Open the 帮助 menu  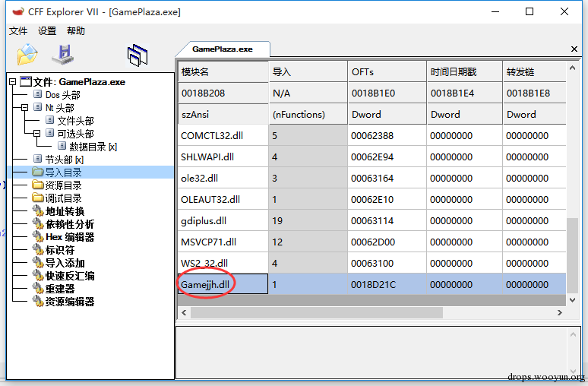click(76, 30)
